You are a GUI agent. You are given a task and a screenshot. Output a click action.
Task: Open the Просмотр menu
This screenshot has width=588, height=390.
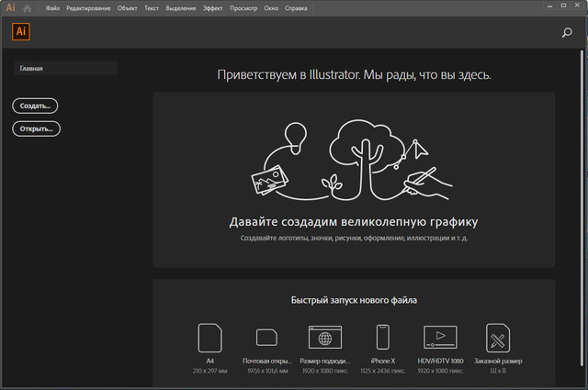point(243,8)
